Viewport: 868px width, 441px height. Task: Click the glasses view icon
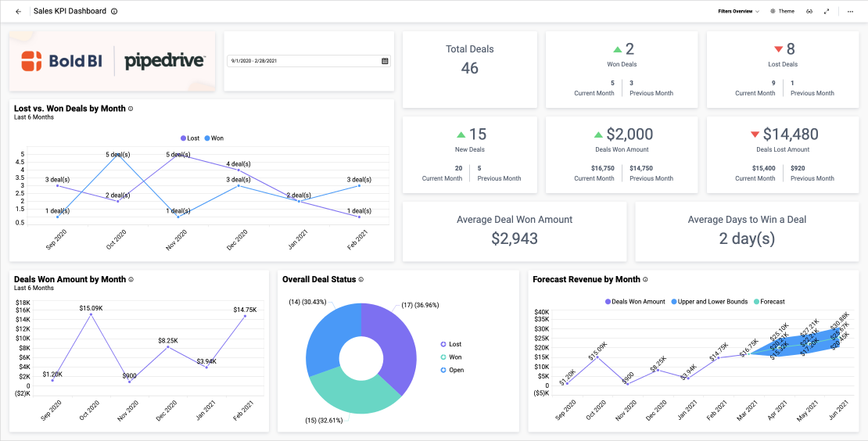[809, 12]
